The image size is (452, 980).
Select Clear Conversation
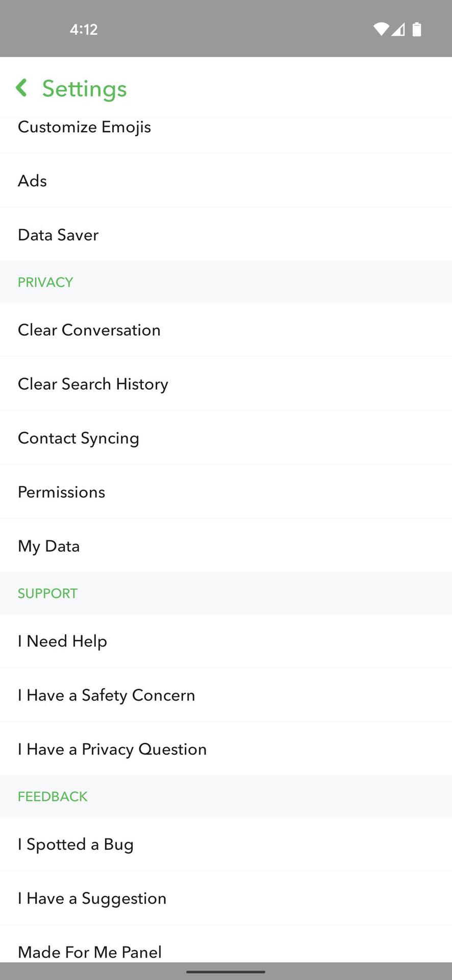click(89, 330)
